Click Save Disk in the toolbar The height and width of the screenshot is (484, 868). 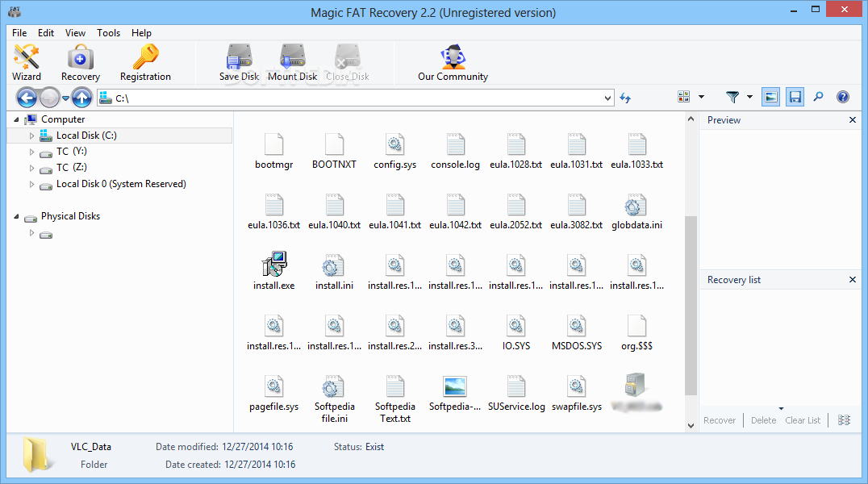(x=239, y=63)
